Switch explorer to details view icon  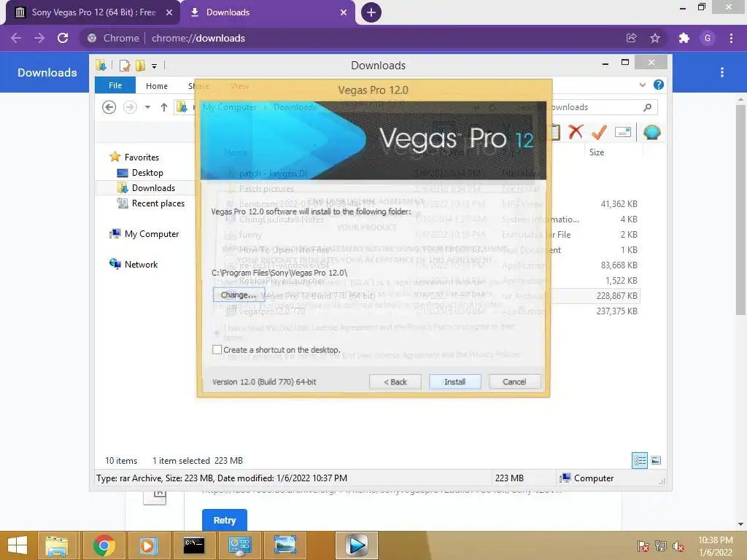pos(640,460)
